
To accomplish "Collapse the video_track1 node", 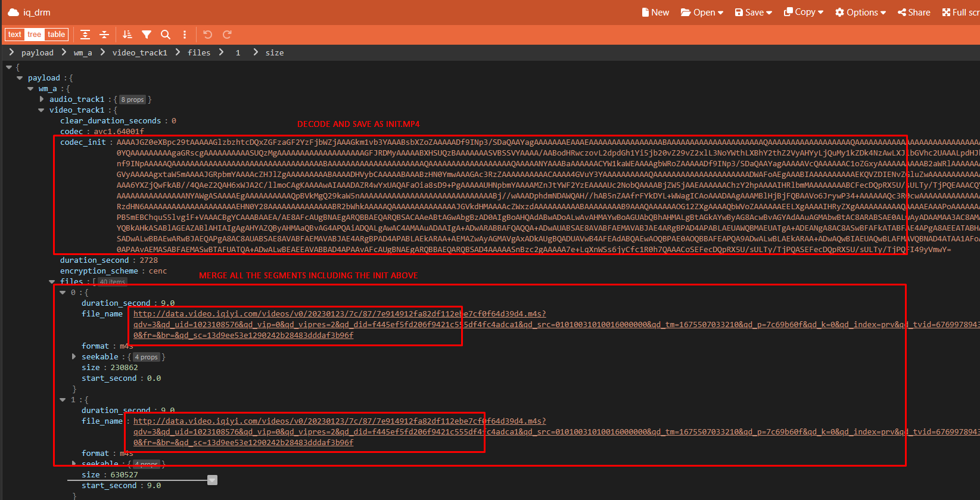I will (x=41, y=110).
